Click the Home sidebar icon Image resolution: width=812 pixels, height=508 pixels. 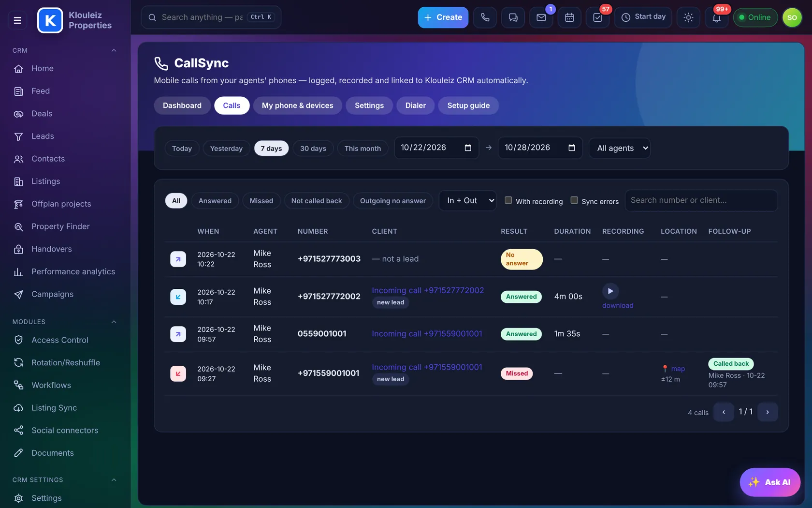pos(18,69)
